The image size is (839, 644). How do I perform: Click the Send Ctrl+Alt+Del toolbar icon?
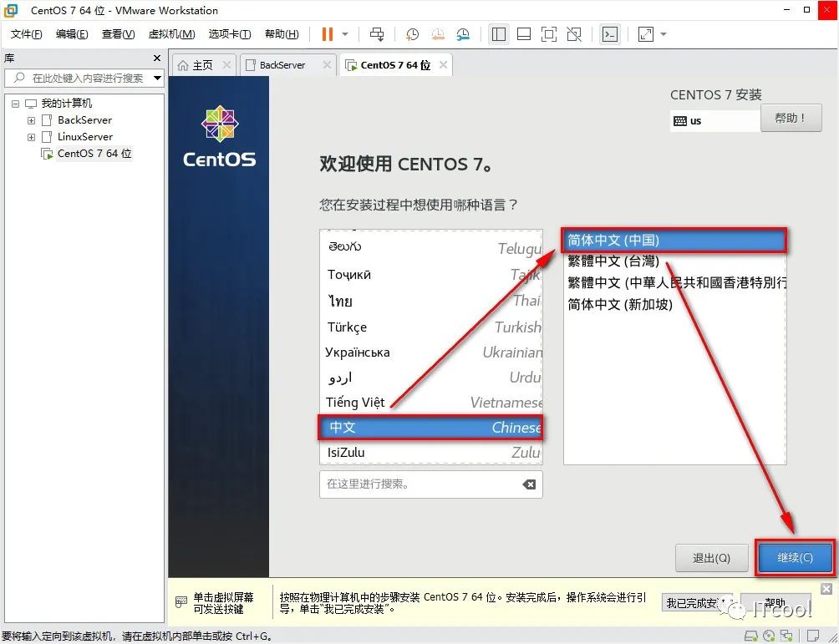377,34
